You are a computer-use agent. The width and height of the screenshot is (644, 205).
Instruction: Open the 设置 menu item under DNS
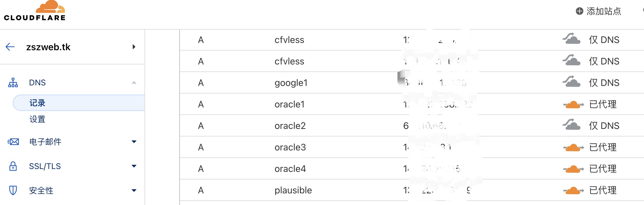[x=37, y=119]
